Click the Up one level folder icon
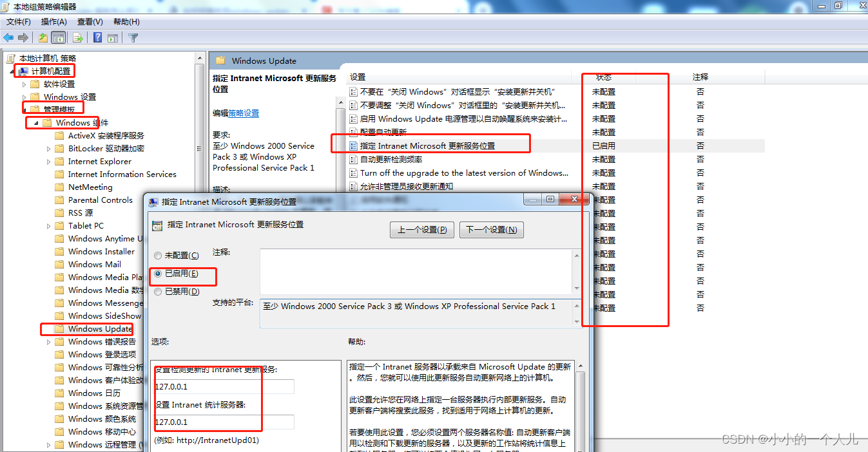This screenshot has width=868, height=452. coord(43,38)
